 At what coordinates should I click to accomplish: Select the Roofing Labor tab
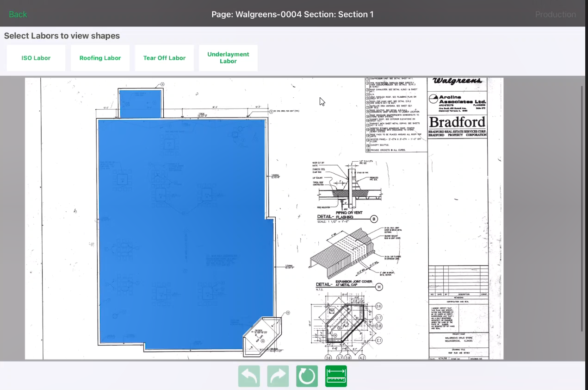[100, 58]
